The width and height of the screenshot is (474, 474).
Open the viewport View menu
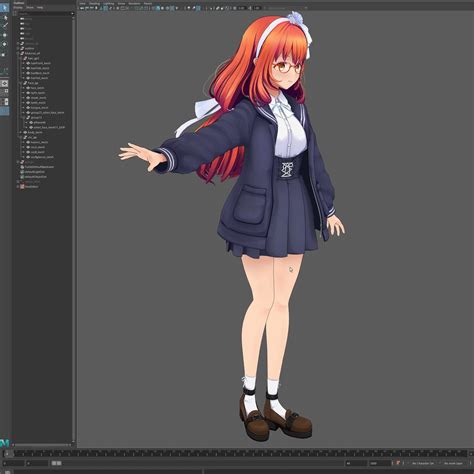[82, 3]
